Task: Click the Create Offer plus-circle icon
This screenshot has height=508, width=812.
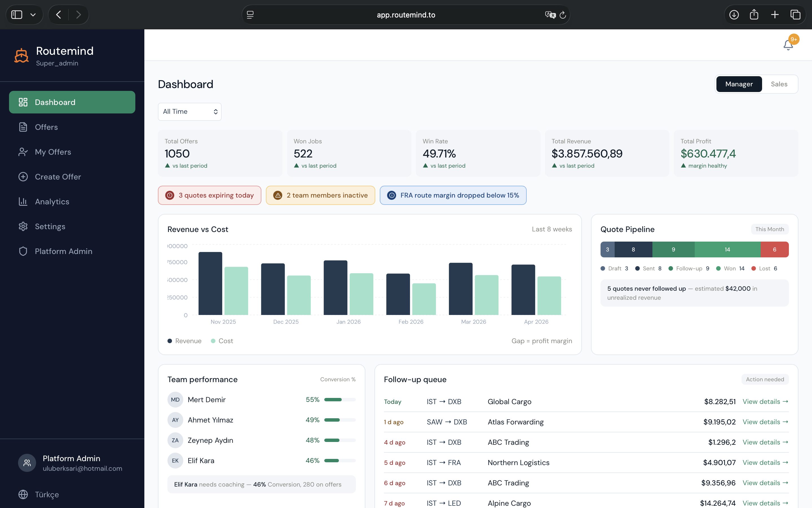Action: point(23,177)
